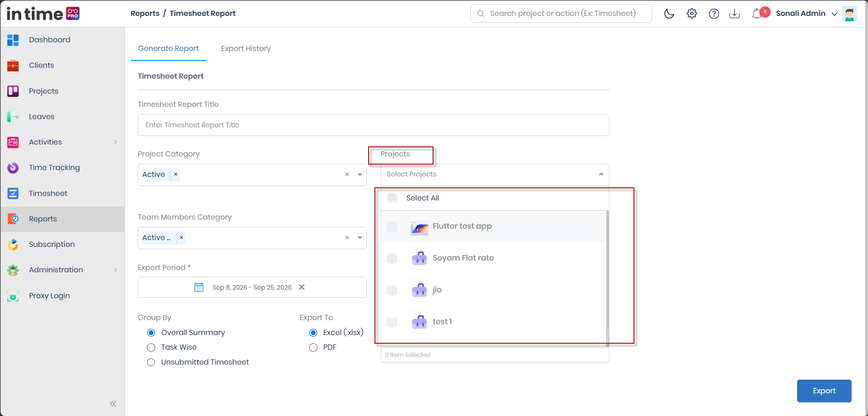This screenshot has width=868, height=416.
Task: Click Leaves sidebar icon
Action: [x=13, y=117]
